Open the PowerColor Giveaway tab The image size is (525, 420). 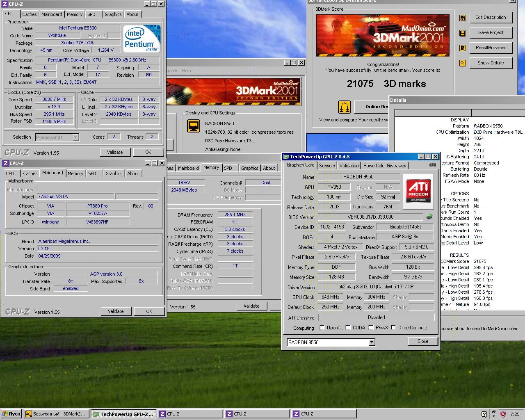point(385,166)
